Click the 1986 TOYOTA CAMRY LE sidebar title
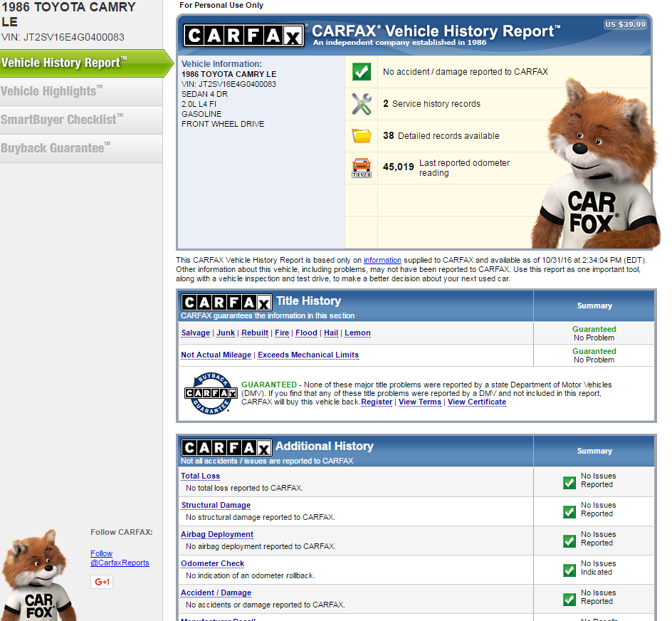Image resolution: width=672 pixels, height=621 pixels. (68, 14)
